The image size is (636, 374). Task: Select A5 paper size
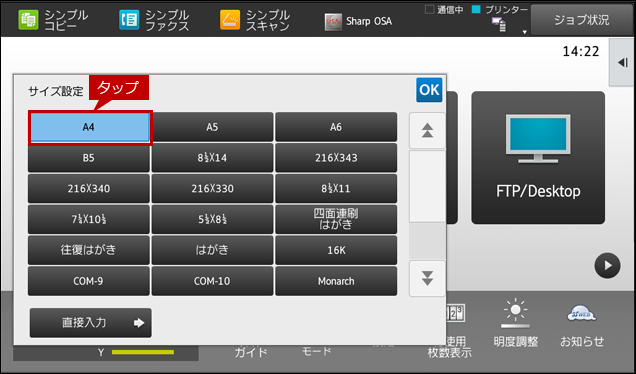(212, 127)
